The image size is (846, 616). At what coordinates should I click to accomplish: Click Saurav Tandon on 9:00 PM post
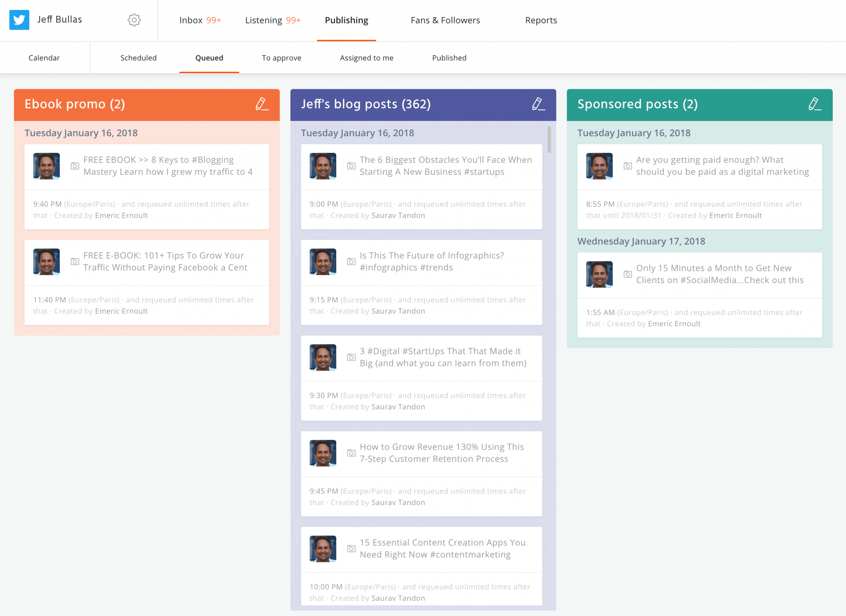click(x=398, y=215)
